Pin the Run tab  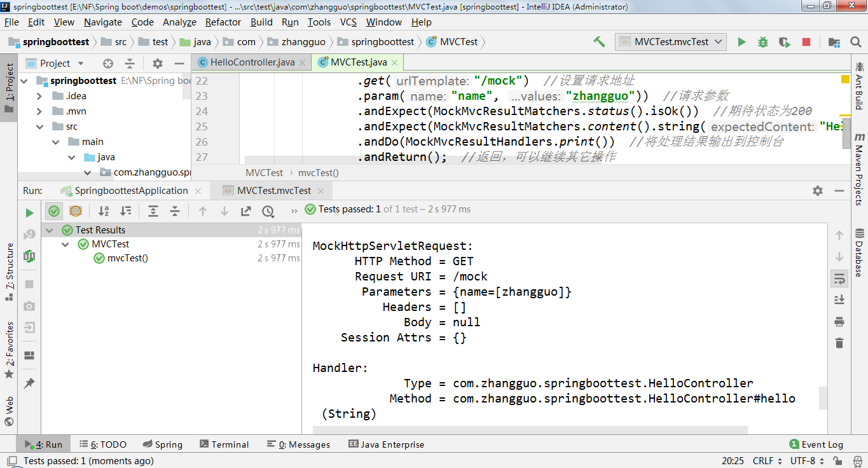pos(29,383)
